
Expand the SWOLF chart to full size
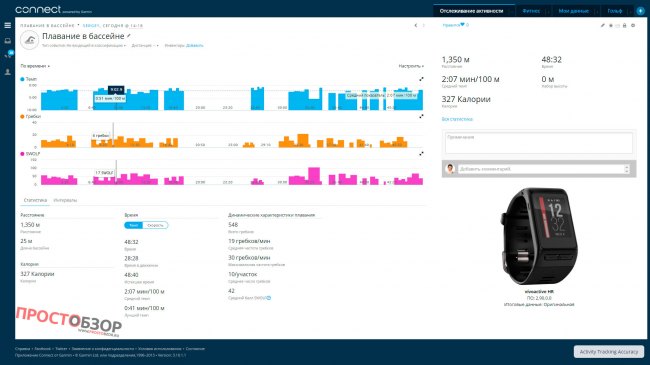421,153
